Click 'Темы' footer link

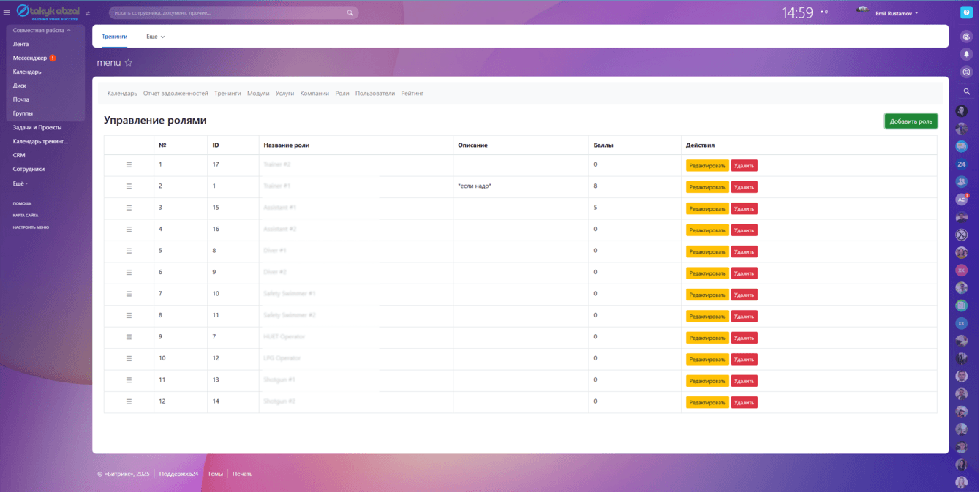tap(215, 474)
